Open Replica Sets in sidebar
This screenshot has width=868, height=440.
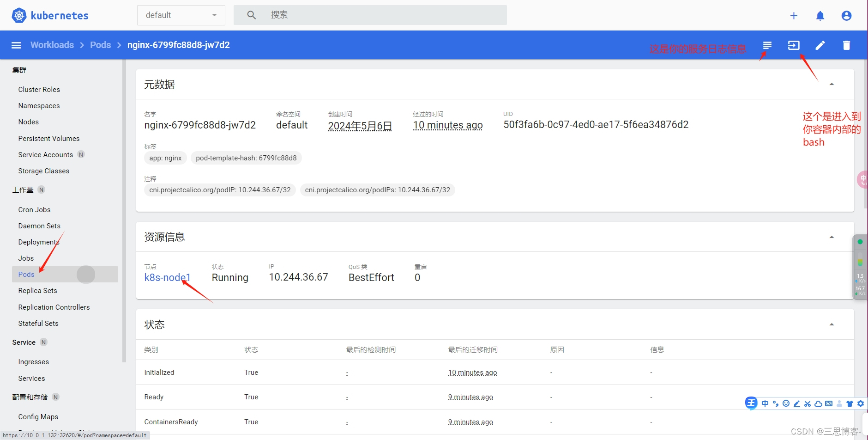[37, 291]
